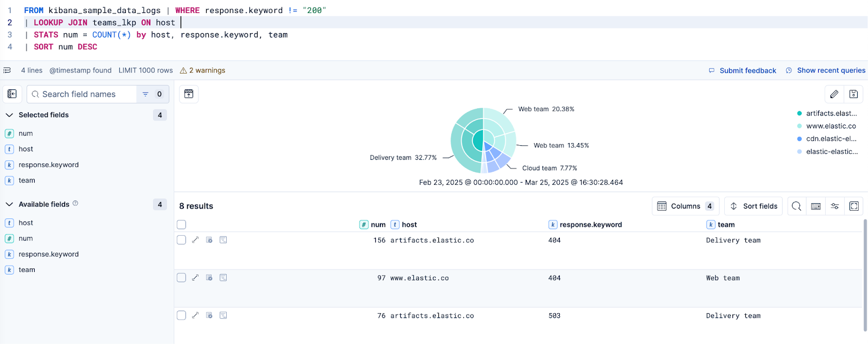Click cdn.elastic-el... legend color dot
This screenshot has height=344, width=868.
click(799, 139)
